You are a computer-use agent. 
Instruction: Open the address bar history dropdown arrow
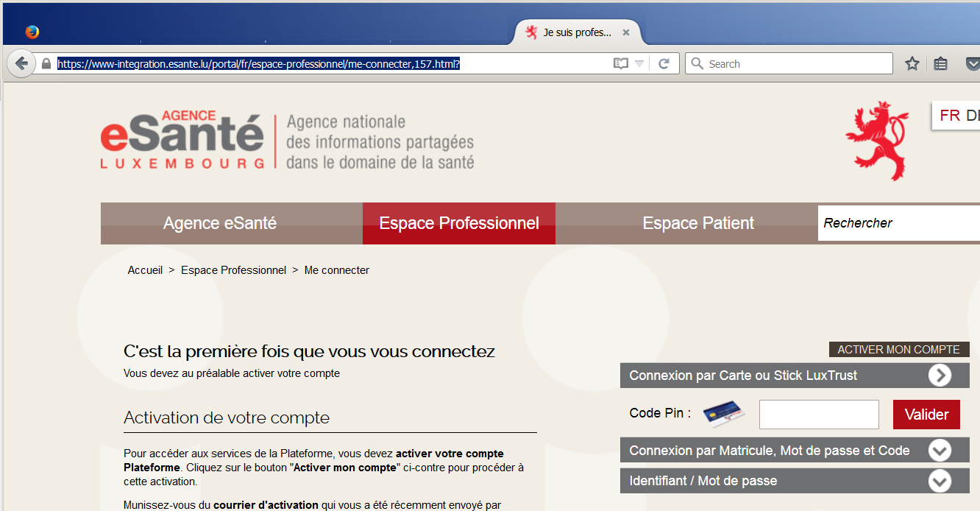(x=639, y=64)
